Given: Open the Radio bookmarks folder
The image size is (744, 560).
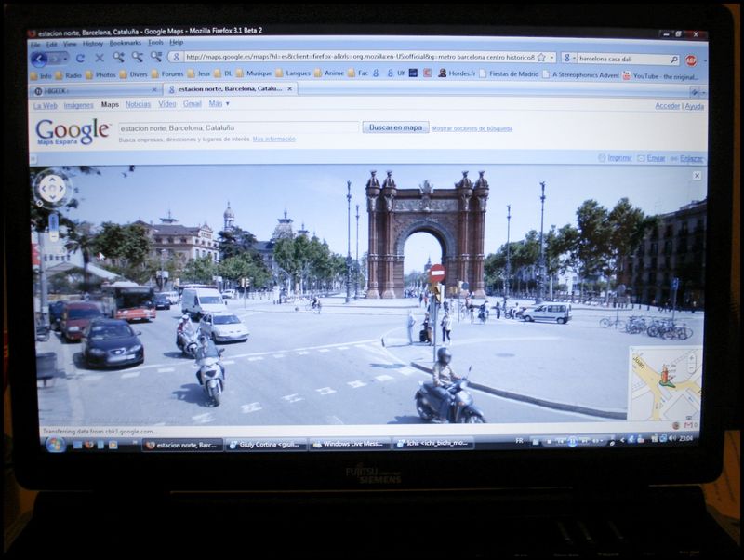Looking at the screenshot, I should 68,75.
